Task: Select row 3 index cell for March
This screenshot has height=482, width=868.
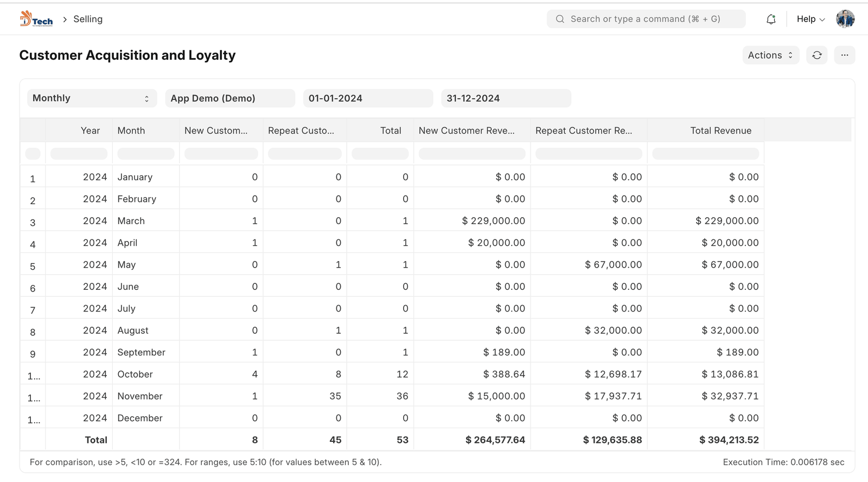Action: pyautogui.click(x=33, y=222)
